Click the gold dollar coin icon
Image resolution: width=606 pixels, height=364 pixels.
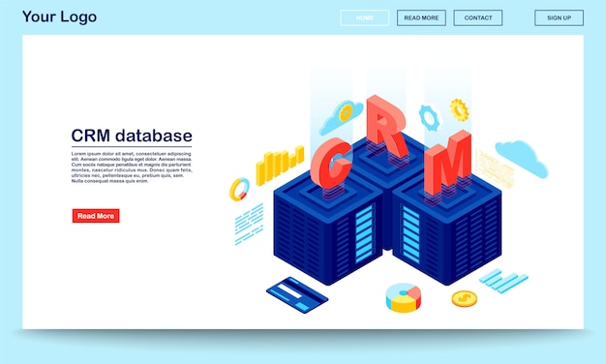[464, 299]
